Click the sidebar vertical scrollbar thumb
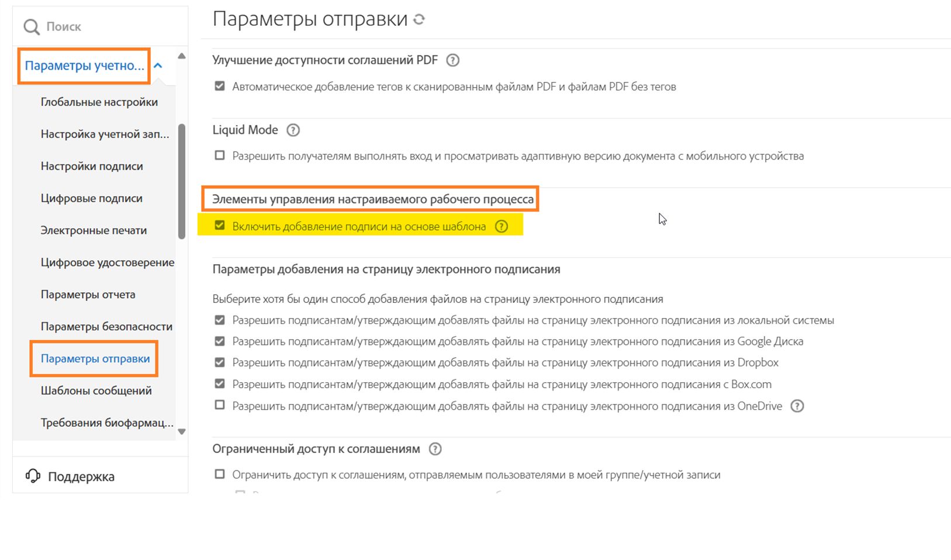Image resolution: width=951 pixels, height=560 pixels. pos(182,181)
